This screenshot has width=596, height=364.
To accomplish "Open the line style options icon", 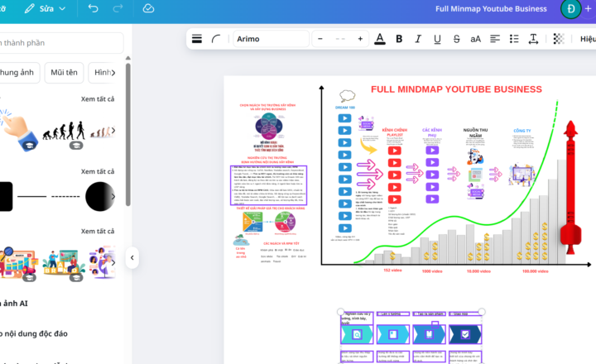I will pyautogui.click(x=196, y=39).
